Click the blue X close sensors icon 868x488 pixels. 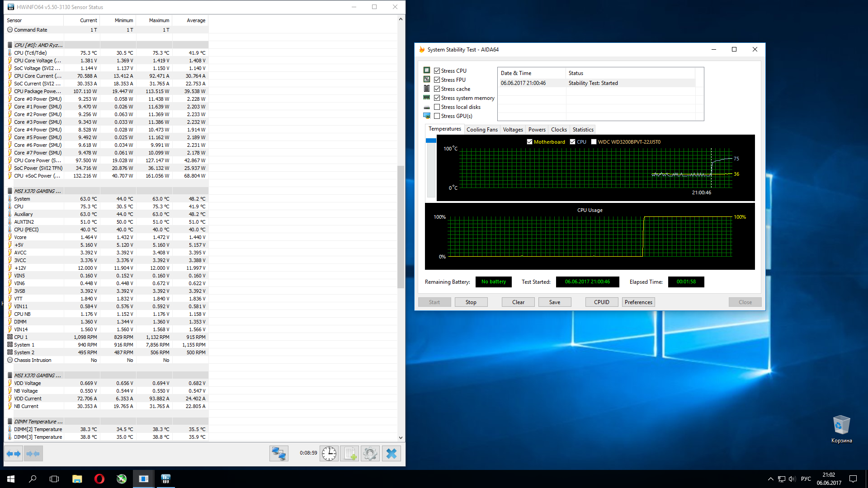click(x=392, y=454)
